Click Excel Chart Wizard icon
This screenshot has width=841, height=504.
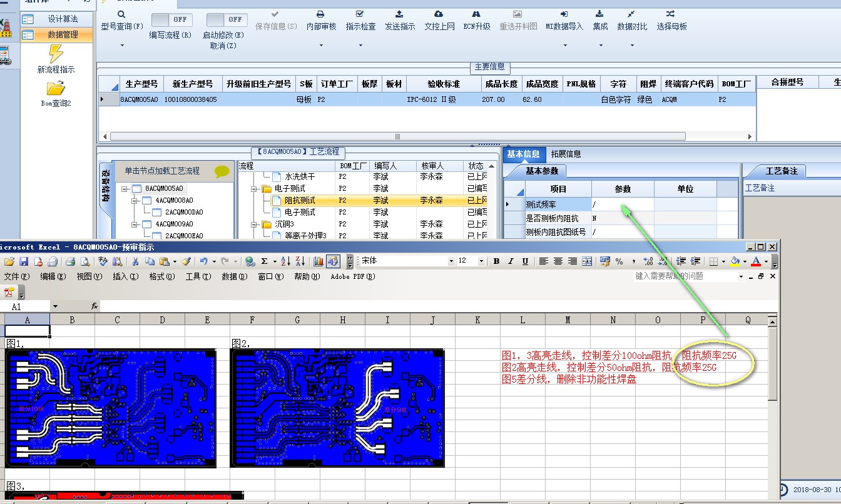tap(318, 261)
